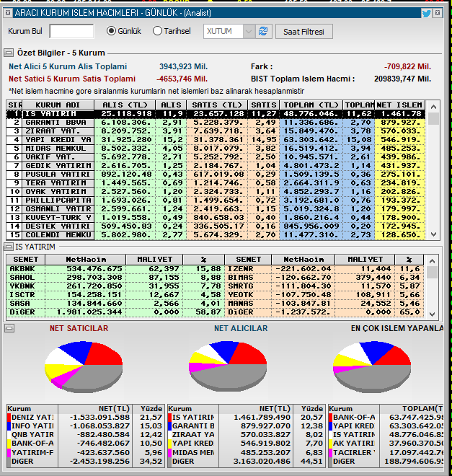Select the OSMANLI YATIR row

216,209
